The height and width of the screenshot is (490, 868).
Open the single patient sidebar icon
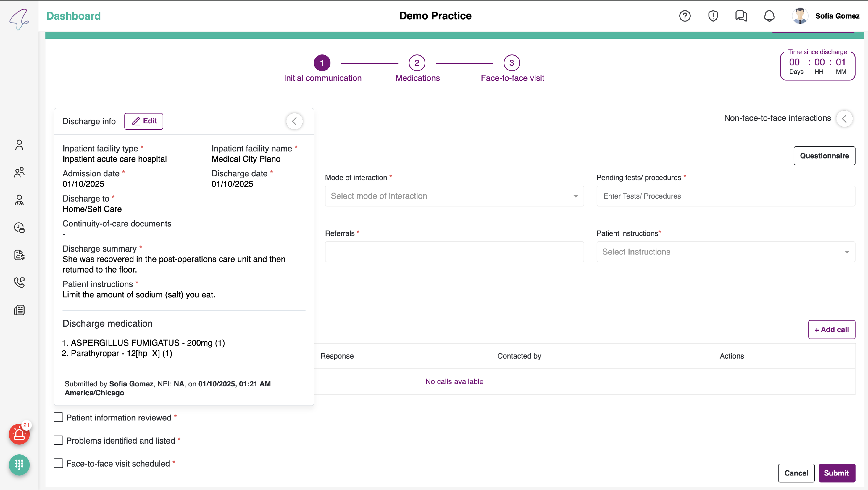point(19,145)
